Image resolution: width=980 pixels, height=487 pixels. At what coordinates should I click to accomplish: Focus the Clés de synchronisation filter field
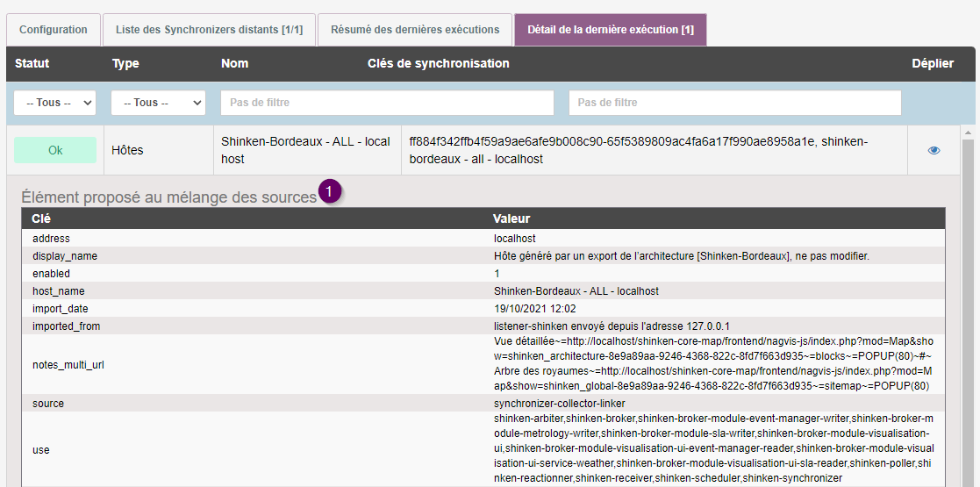tap(734, 103)
